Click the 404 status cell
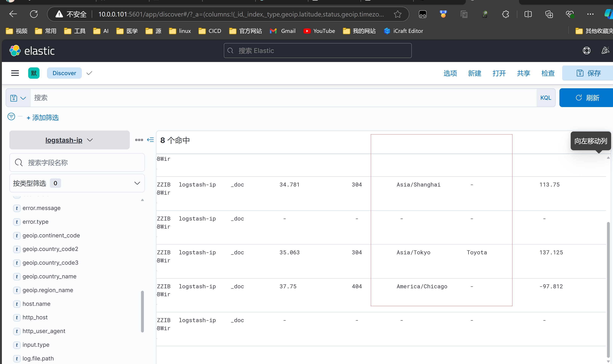 (x=357, y=286)
